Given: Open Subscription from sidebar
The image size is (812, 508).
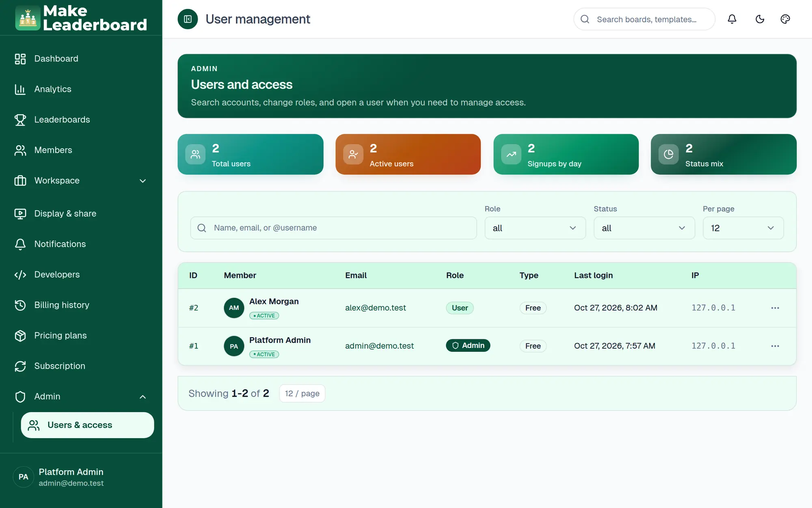Looking at the screenshot, I should coord(81,366).
